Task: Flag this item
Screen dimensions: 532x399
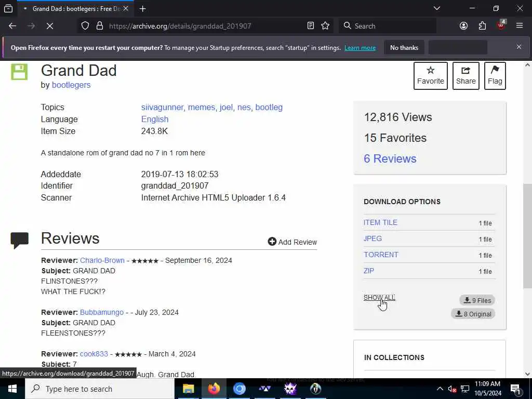Action: coord(495,76)
